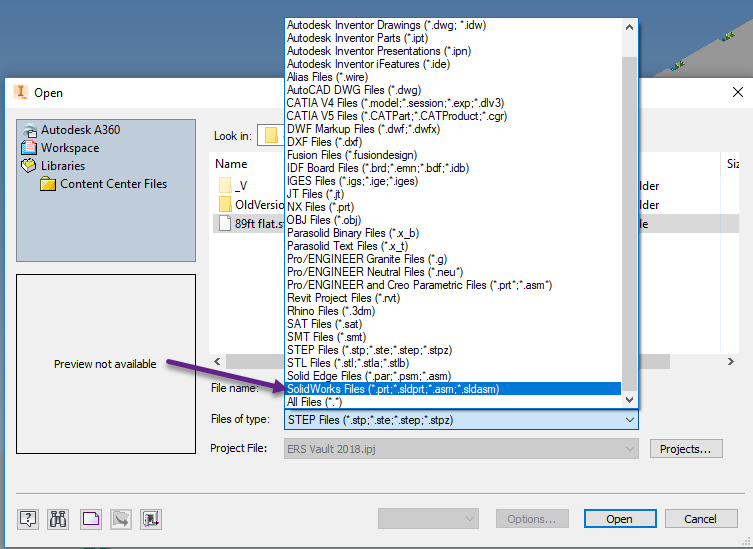Click the file list right scroll arrow

tap(730, 361)
